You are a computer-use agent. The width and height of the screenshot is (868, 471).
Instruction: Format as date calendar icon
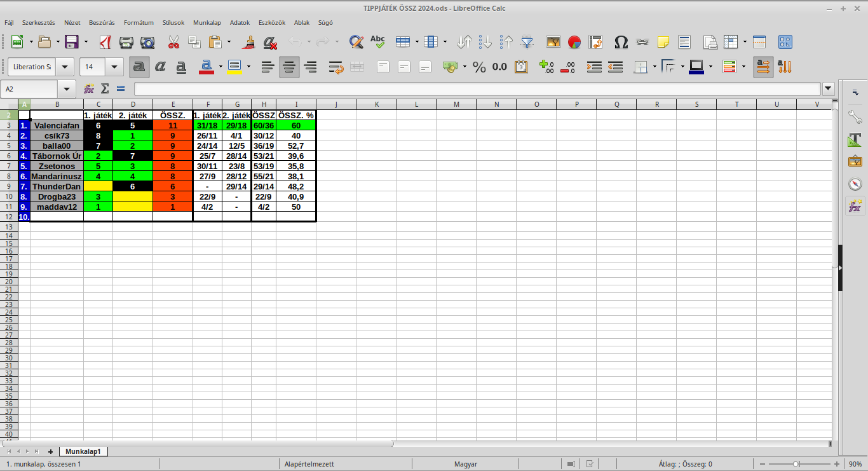521,67
